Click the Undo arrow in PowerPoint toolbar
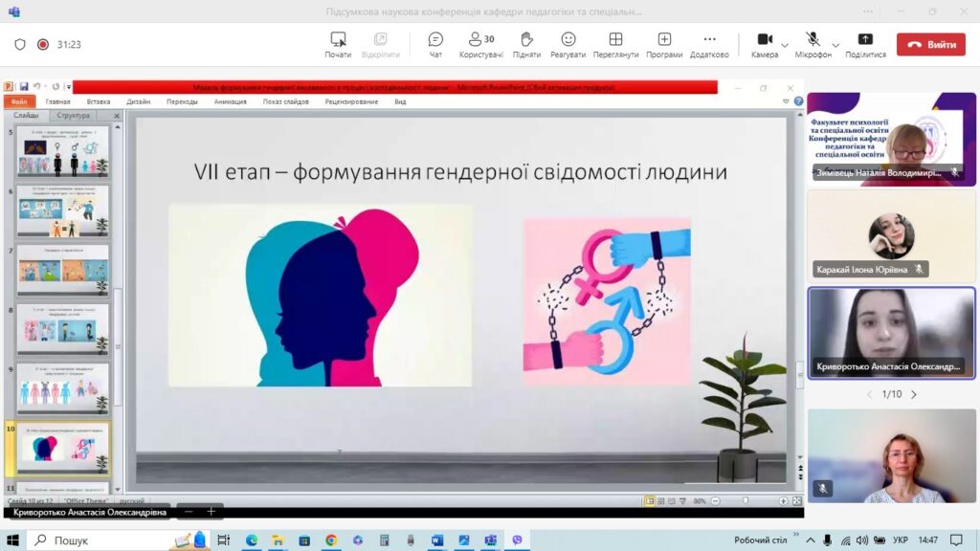This screenshot has width=980, height=551. tap(37, 87)
